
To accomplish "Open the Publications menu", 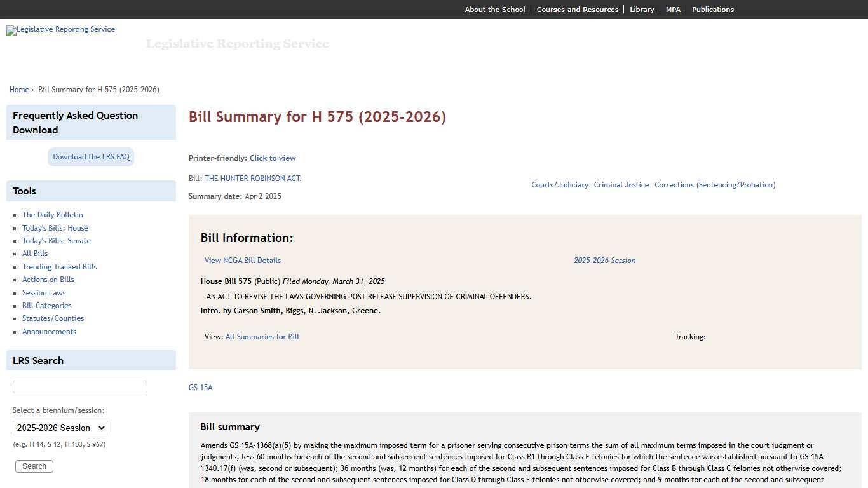I will (712, 9).
